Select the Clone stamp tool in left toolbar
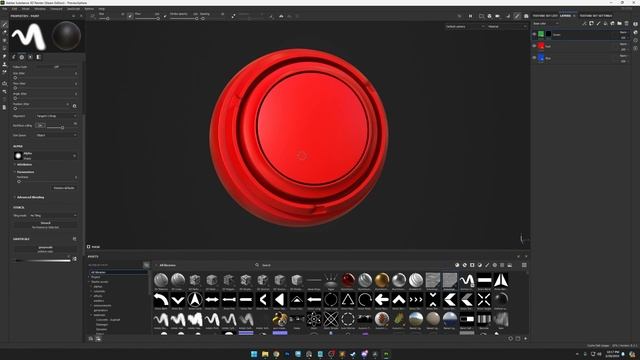640x360 pixels. (4, 64)
